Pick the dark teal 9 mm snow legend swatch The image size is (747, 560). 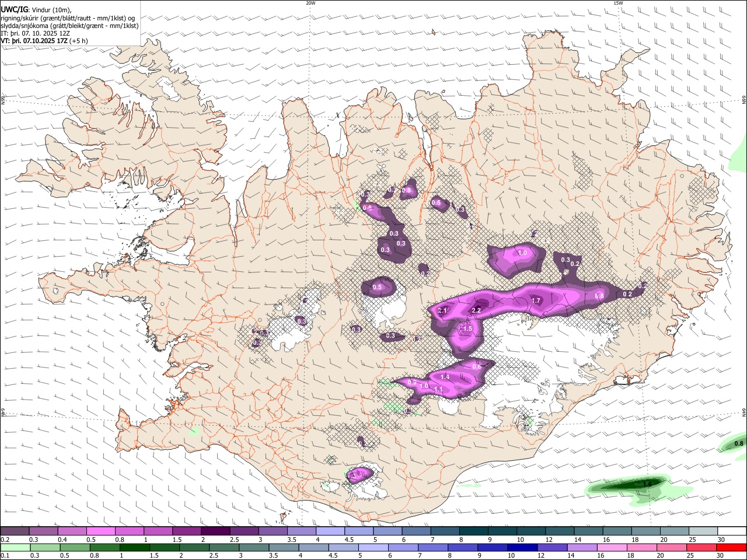(502, 531)
